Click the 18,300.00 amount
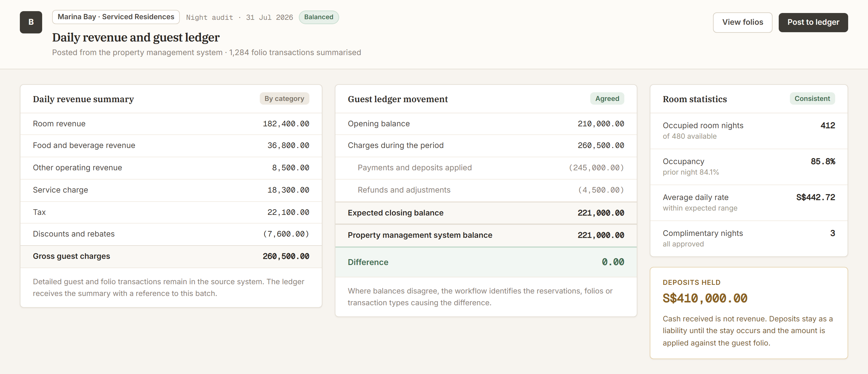Image resolution: width=868 pixels, height=374 pixels. tap(288, 190)
